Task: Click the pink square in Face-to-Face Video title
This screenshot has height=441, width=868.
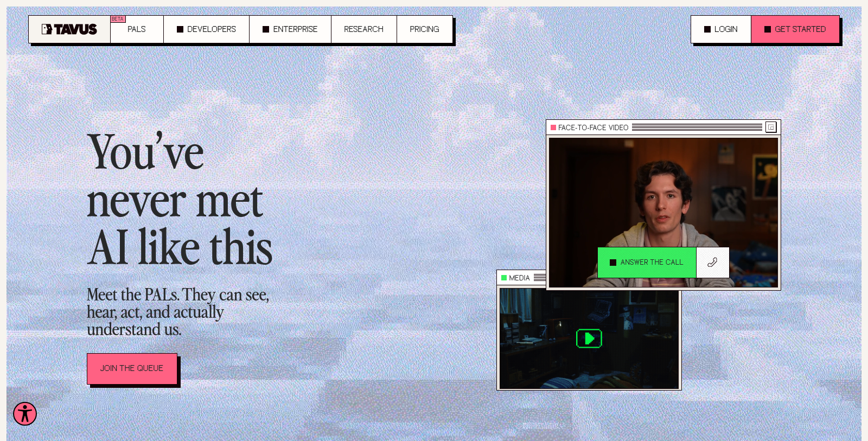Action: click(x=553, y=127)
